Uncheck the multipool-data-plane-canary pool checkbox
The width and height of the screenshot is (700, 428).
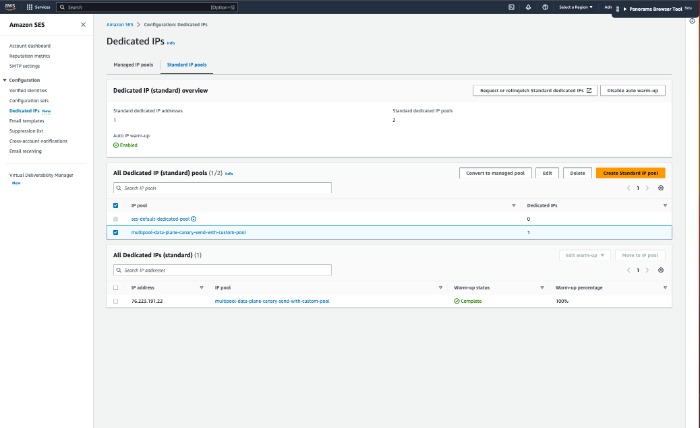(115, 232)
